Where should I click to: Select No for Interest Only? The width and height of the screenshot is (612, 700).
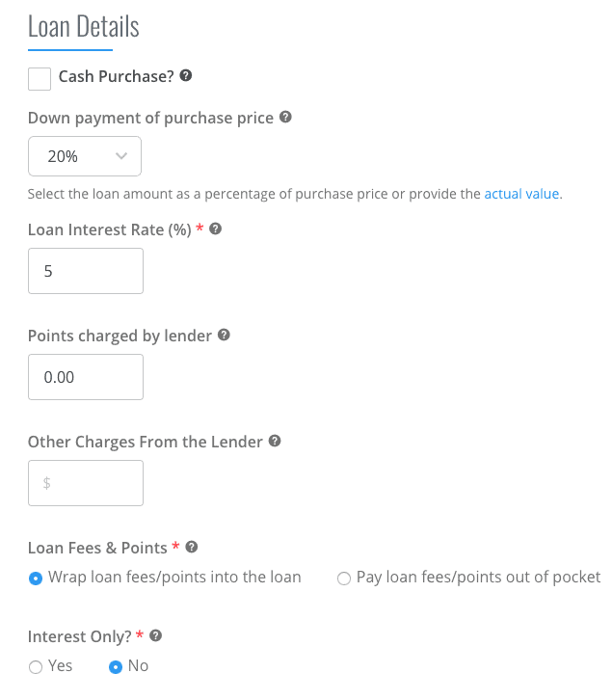pyautogui.click(x=115, y=667)
